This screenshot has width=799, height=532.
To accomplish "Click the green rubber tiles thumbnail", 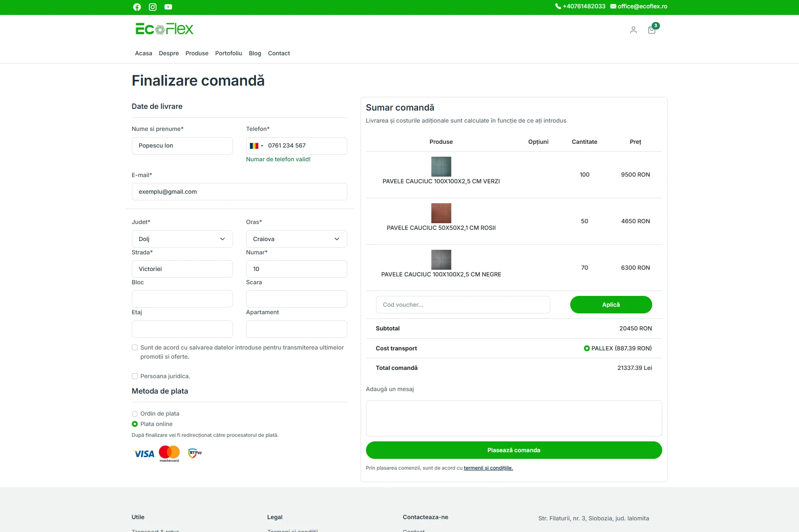I will [x=441, y=167].
